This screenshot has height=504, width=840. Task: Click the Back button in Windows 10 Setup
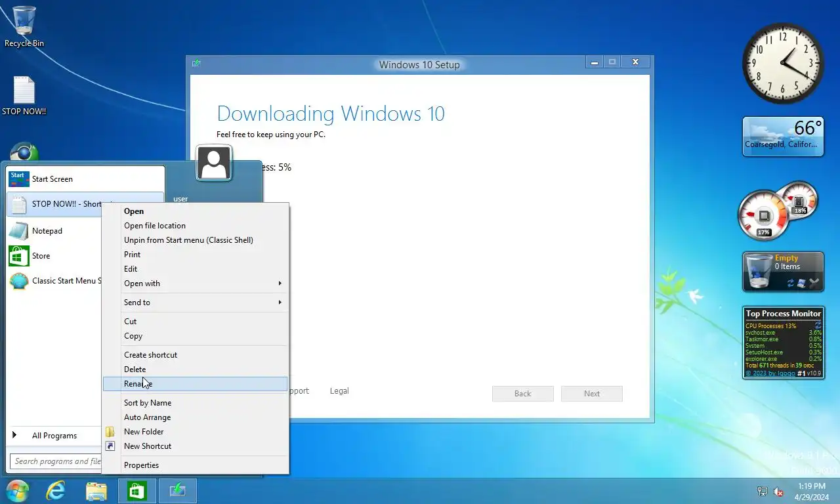click(x=523, y=394)
